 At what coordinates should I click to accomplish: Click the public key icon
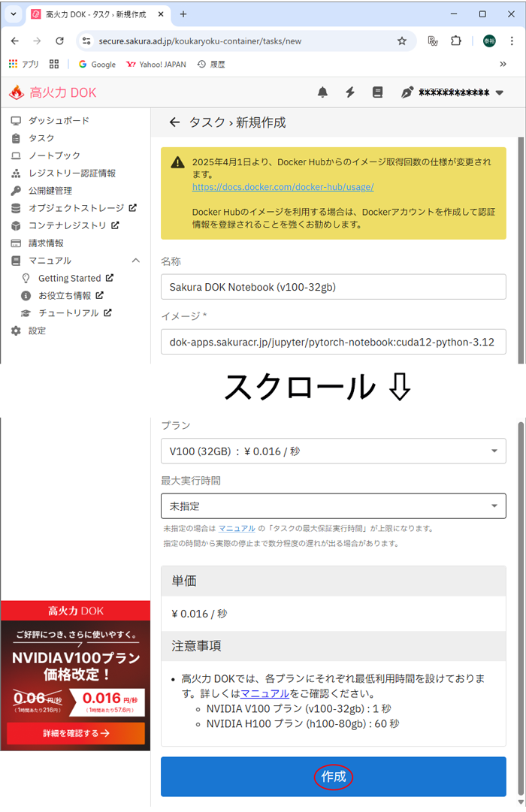tap(16, 191)
